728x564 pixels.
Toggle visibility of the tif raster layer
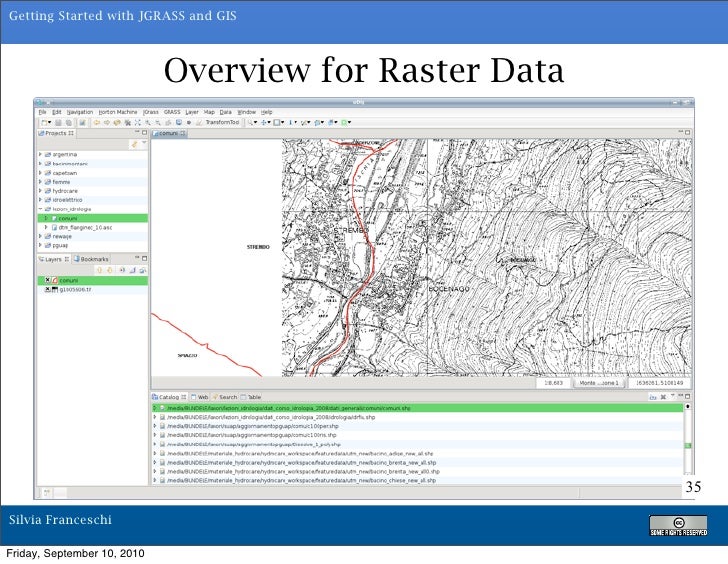(x=47, y=289)
